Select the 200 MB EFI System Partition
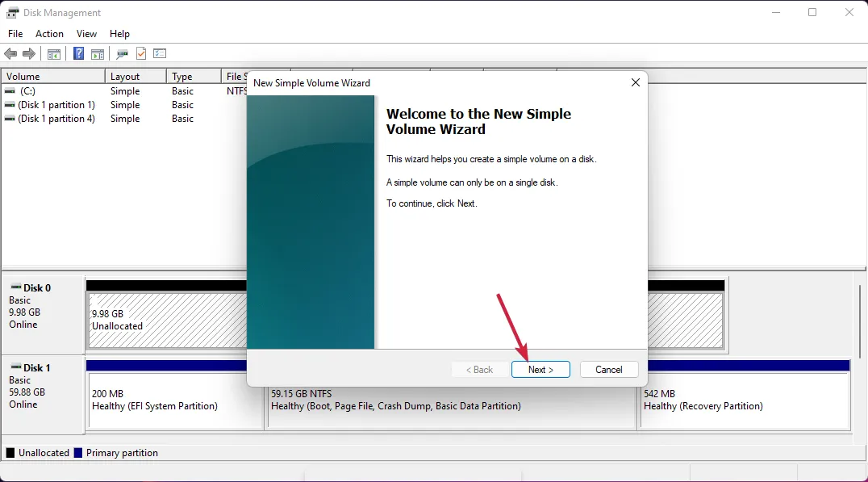This screenshot has width=868, height=482. pos(175,400)
